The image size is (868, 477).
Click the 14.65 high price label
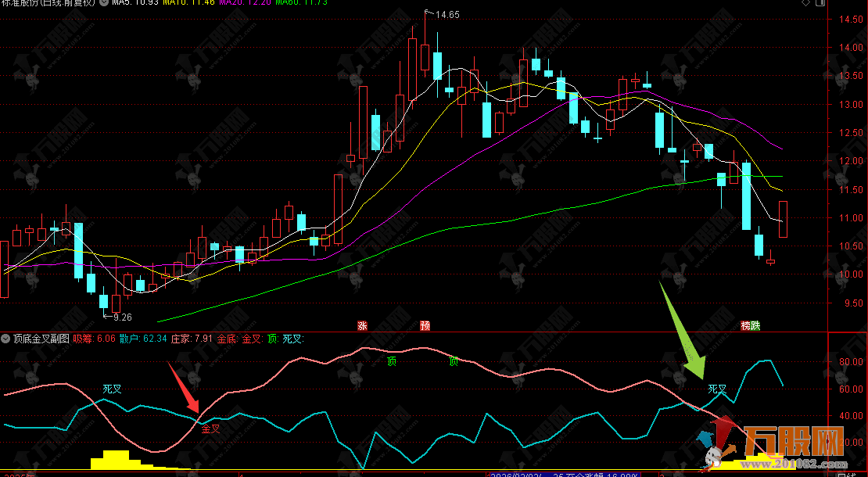click(x=447, y=15)
